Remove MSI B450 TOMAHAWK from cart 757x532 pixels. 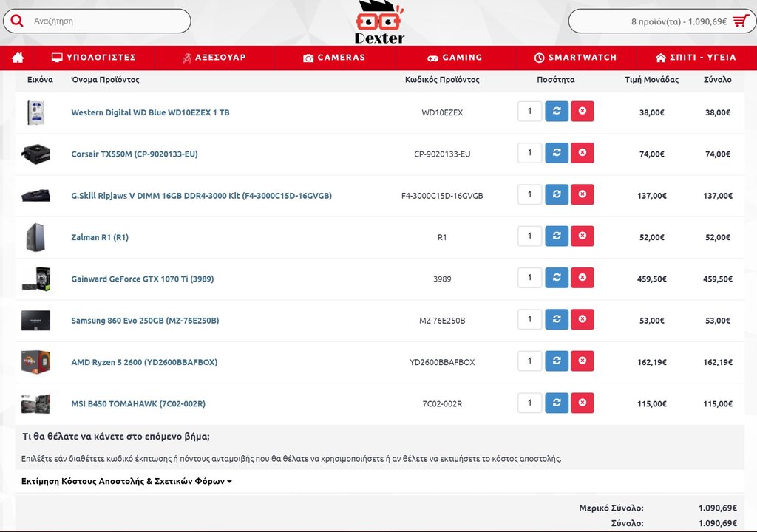[x=583, y=403]
